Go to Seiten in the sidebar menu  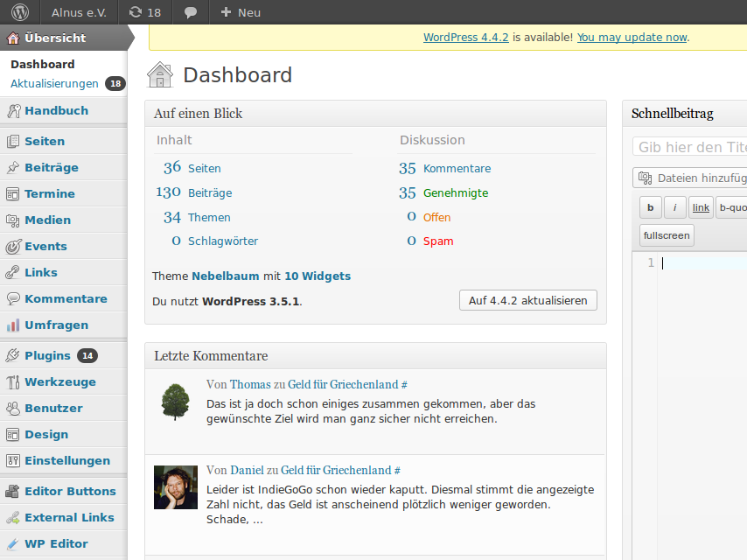45,141
